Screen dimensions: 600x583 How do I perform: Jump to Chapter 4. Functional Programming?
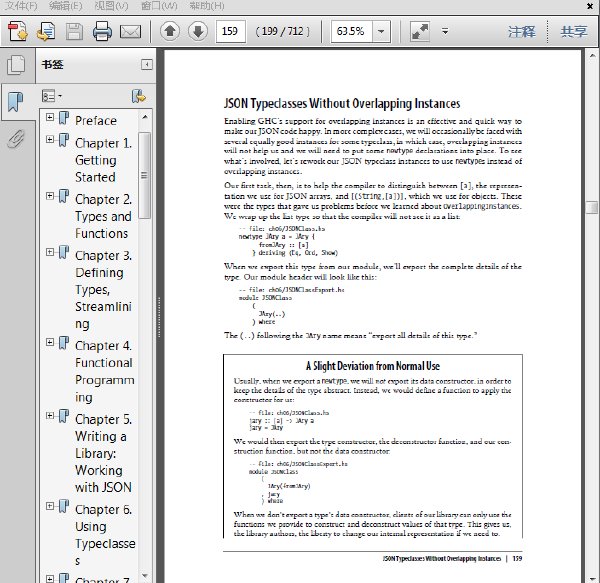tap(104, 371)
